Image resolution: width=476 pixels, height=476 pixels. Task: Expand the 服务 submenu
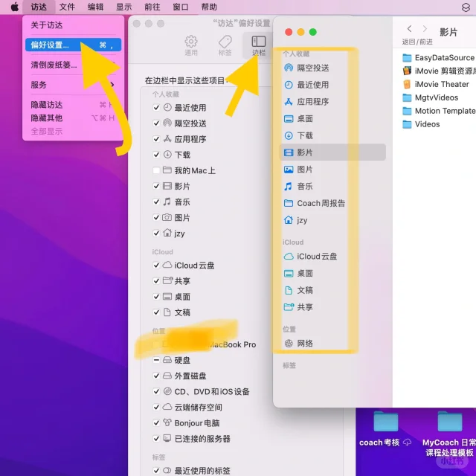73,85
